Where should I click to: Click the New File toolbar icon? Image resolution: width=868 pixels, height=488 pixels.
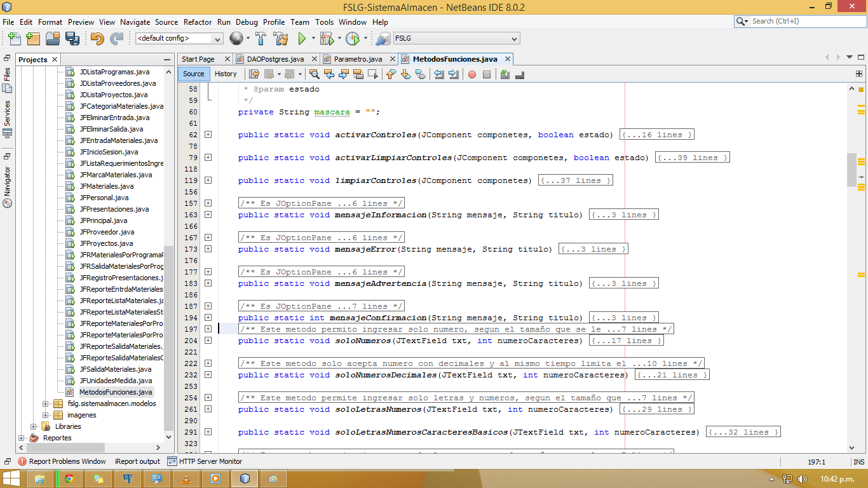tap(15, 38)
